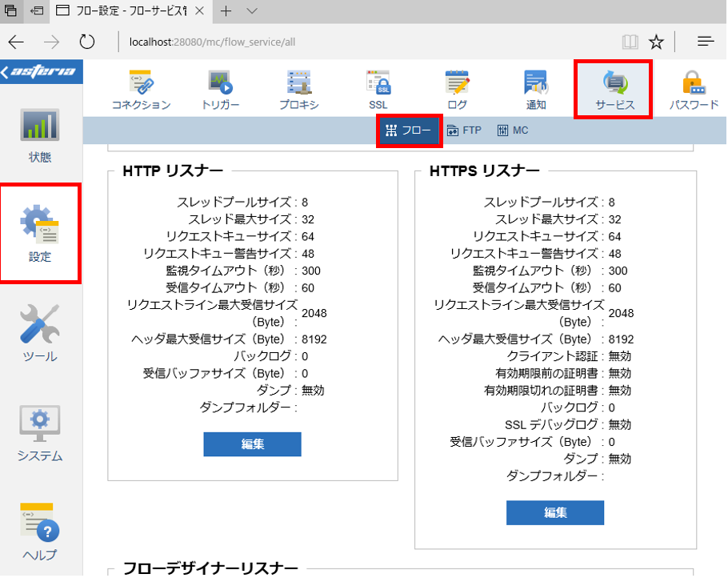Select the プロキシ icon
The width and height of the screenshot is (728, 586).
(299, 90)
